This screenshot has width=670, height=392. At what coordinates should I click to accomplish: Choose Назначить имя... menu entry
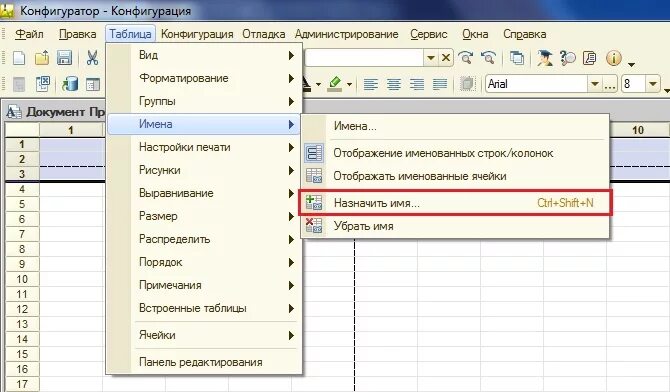(x=455, y=203)
